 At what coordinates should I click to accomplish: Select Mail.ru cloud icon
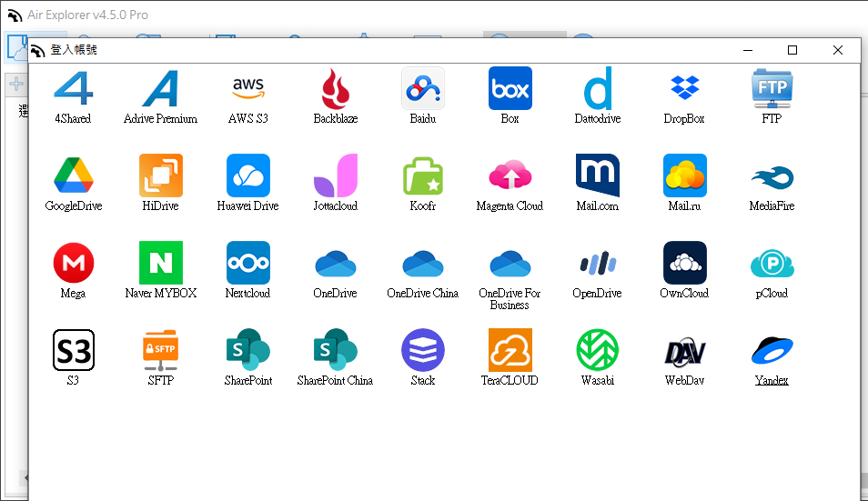pos(685,175)
